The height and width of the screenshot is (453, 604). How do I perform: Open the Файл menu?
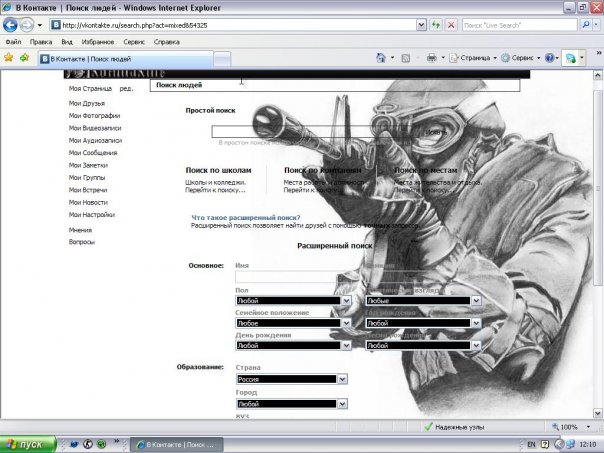point(13,42)
